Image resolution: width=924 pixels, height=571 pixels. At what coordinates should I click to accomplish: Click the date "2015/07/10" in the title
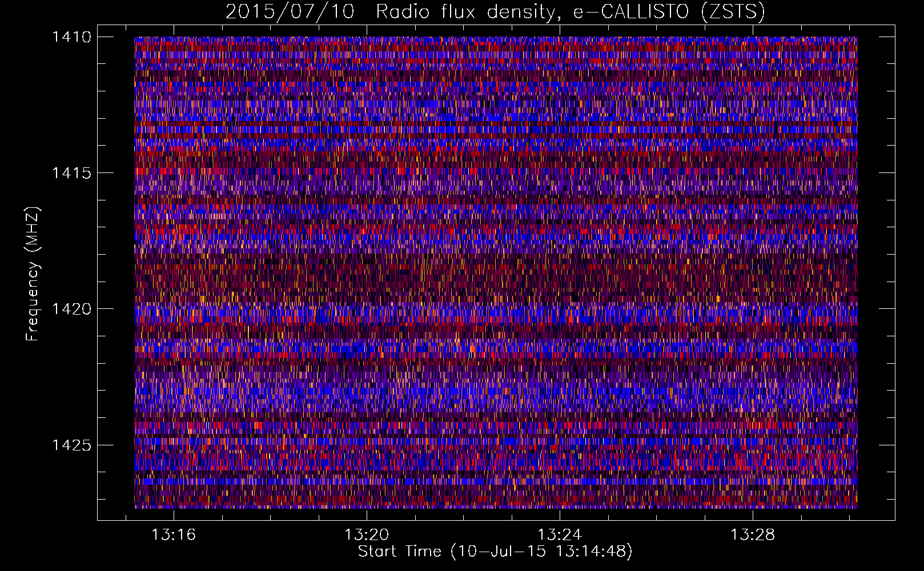coord(290,11)
